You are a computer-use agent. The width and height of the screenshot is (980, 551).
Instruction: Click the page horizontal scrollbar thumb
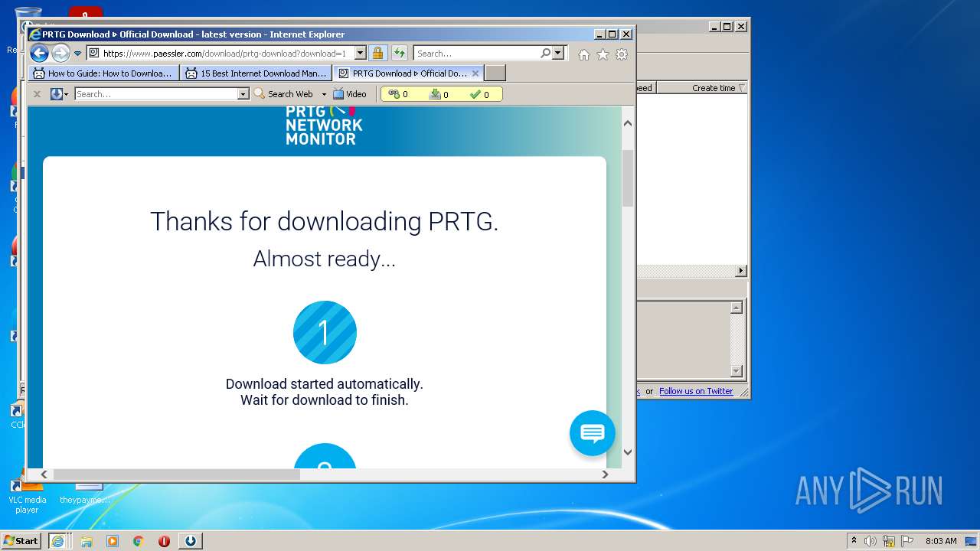(176, 474)
